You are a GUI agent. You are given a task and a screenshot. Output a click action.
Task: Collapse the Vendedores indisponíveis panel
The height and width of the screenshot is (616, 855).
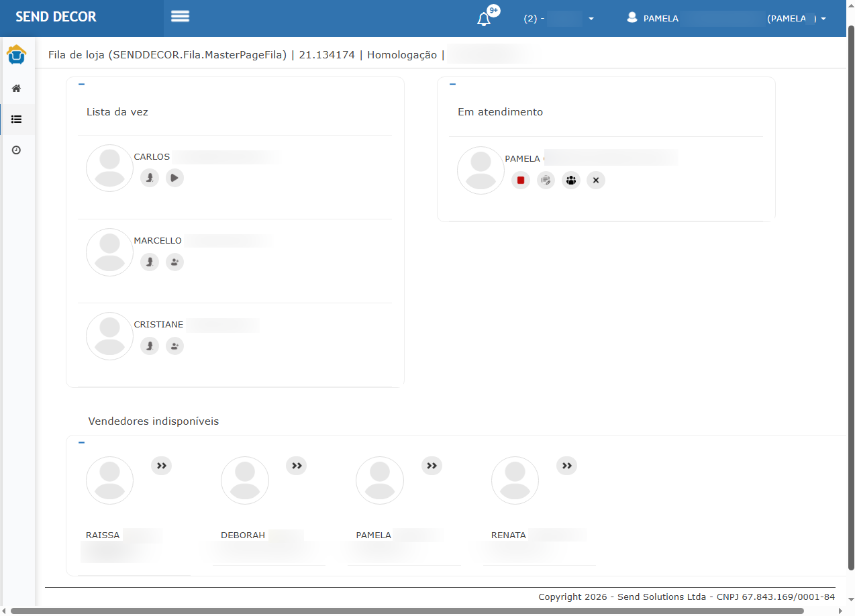(x=81, y=443)
